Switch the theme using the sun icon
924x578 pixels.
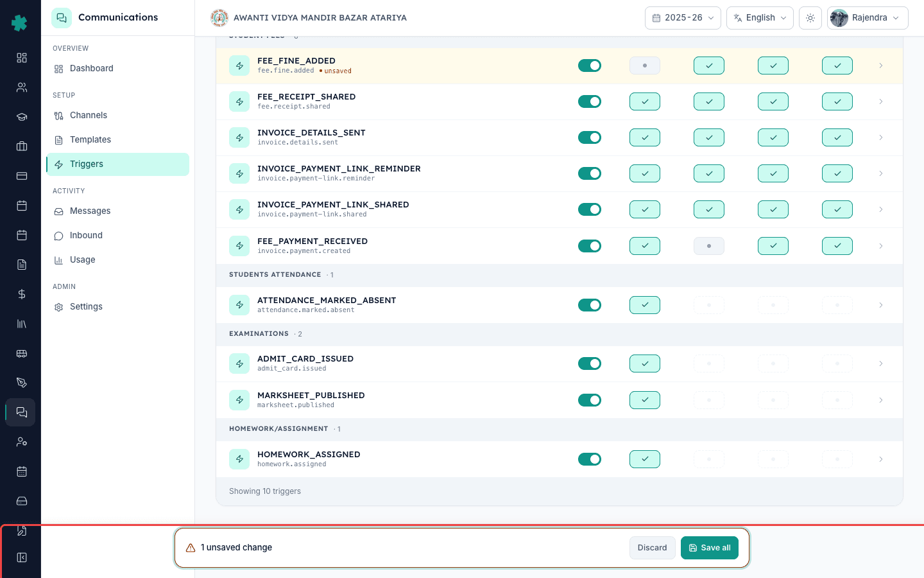810,18
